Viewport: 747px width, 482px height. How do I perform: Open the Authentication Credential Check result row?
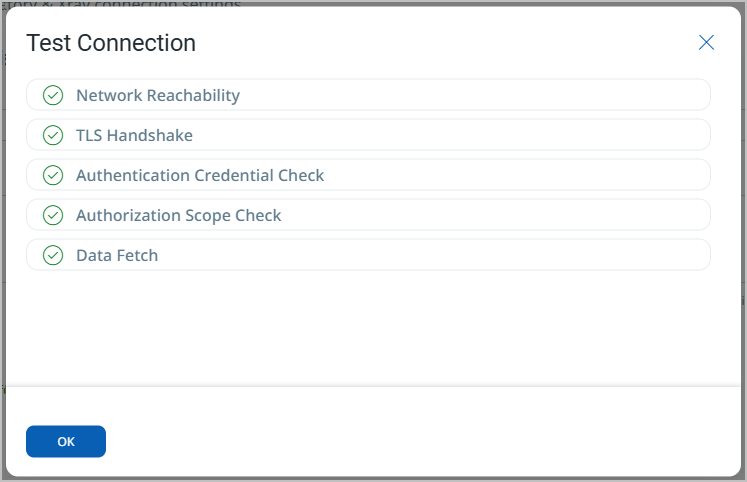(368, 175)
